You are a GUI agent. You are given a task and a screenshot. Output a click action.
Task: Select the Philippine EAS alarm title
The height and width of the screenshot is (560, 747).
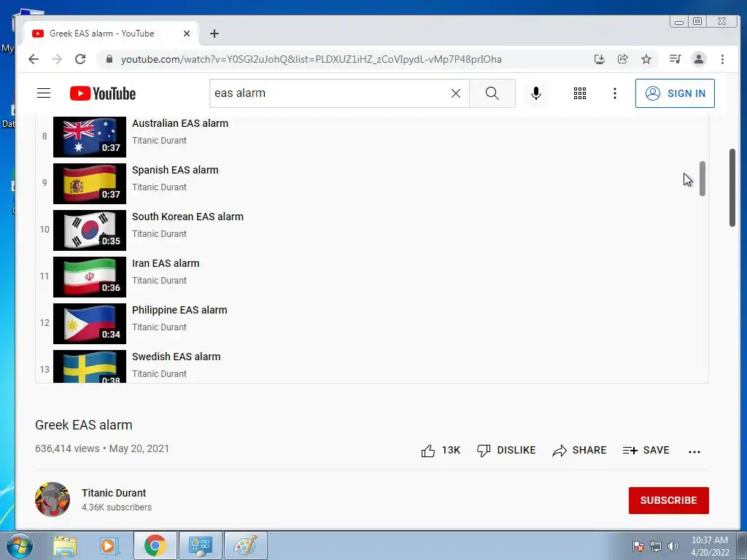tap(179, 310)
